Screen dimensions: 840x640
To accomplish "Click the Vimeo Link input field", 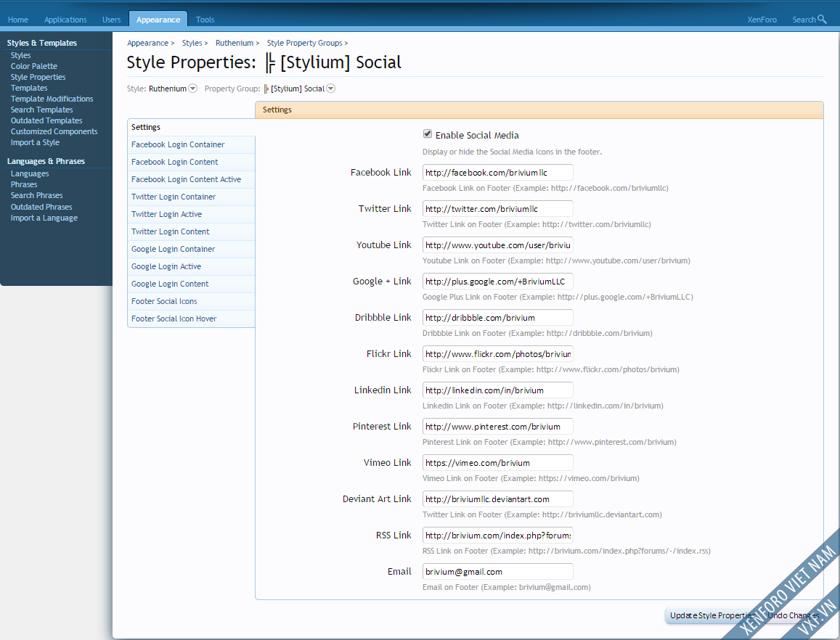I will [x=497, y=463].
